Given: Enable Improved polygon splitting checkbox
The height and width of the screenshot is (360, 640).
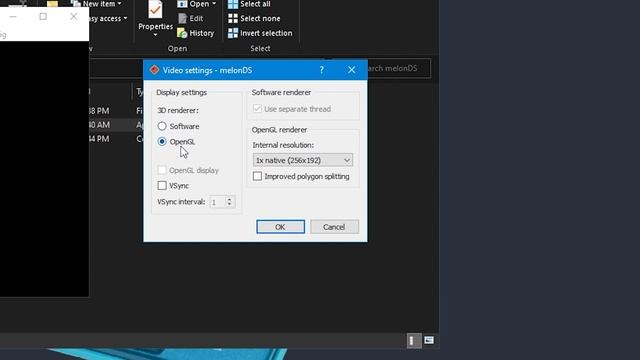Looking at the screenshot, I should pyautogui.click(x=257, y=176).
